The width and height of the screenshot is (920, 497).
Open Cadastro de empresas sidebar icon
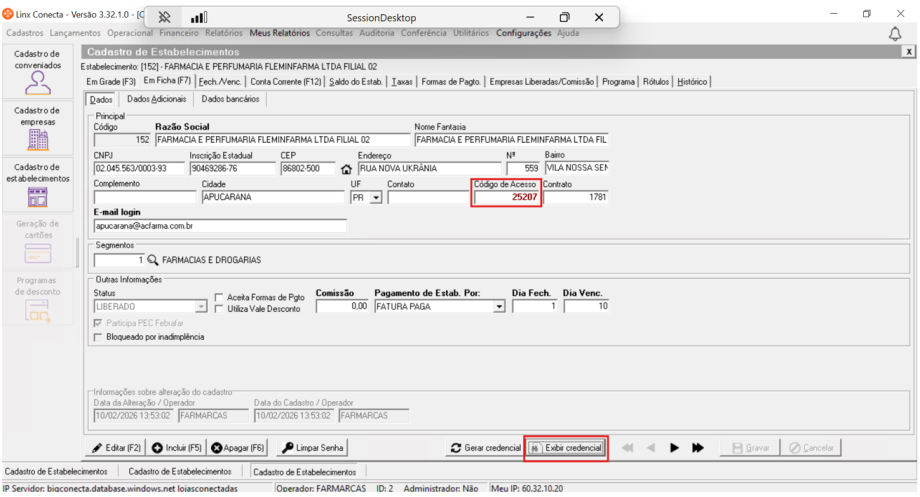(38, 138)
